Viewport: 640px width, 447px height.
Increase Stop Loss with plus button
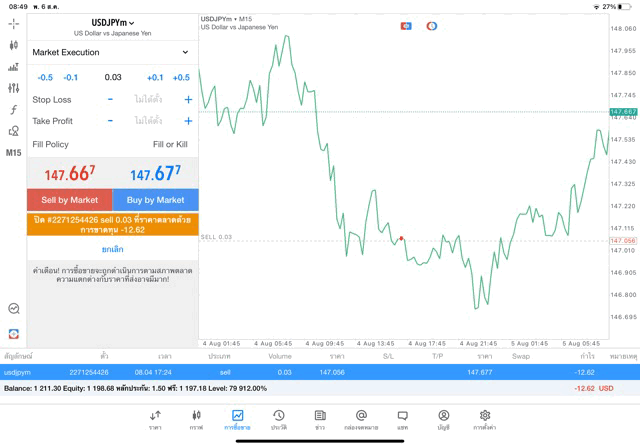tap(188, 100)
